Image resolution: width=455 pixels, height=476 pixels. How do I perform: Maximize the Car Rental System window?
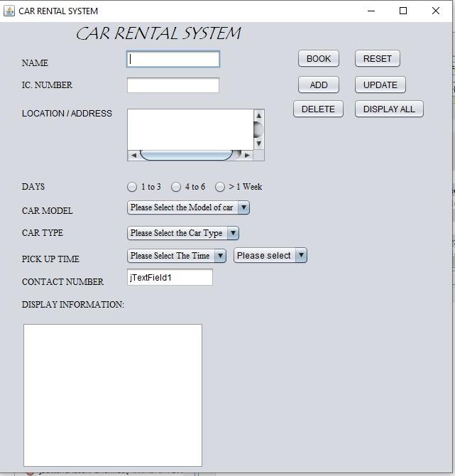coord(403,11)
